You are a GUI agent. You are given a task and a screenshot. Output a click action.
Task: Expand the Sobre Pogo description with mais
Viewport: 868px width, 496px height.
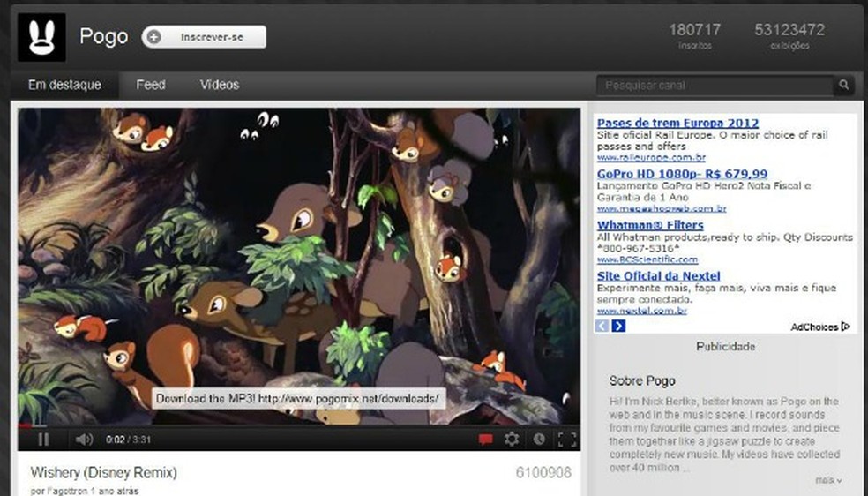tap(828, 480)
